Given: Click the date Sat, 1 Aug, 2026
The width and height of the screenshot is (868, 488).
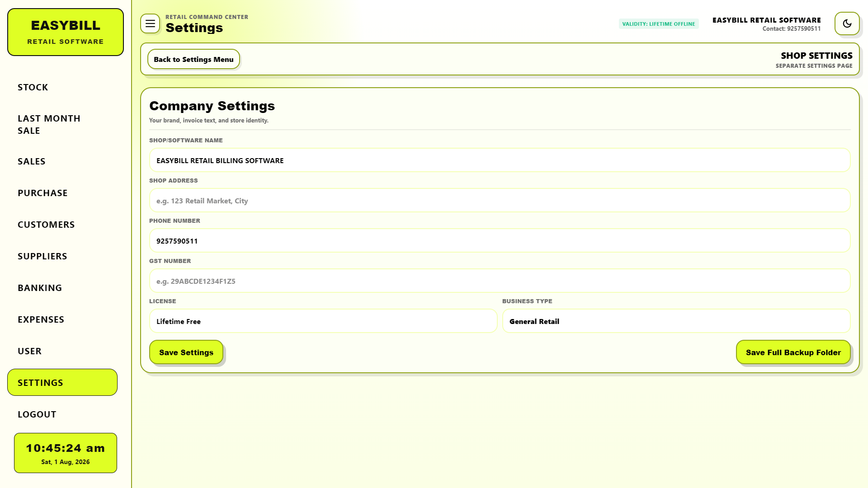Looking at the screenshot, I should coord(66,462).
